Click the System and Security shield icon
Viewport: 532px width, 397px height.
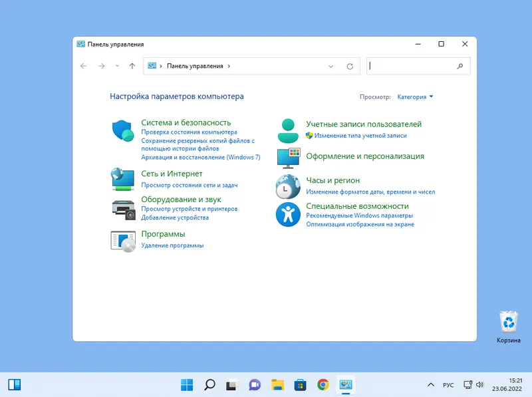tap(122, 130)
